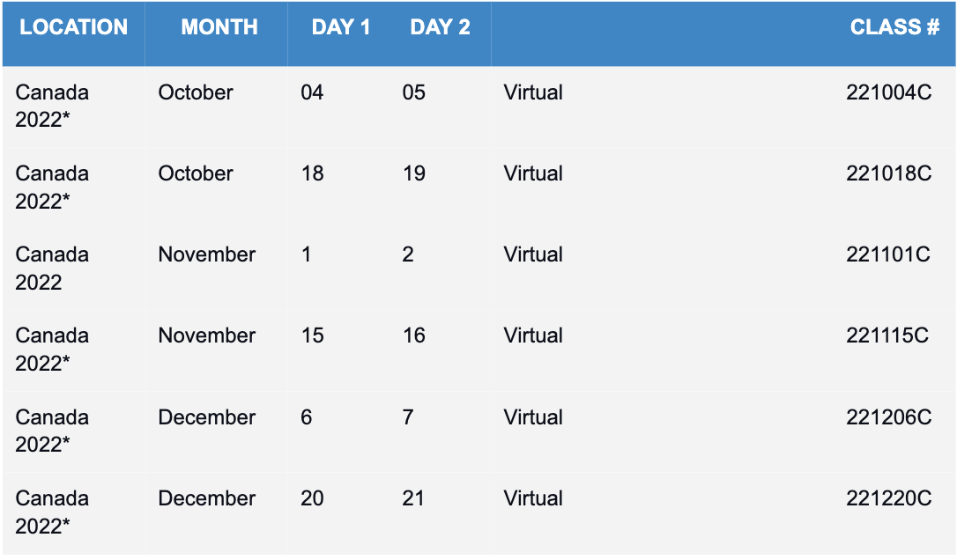Click the LOCATION column header
The height and width of the screenshot is (560, 957).
click(x=73, y=26)
